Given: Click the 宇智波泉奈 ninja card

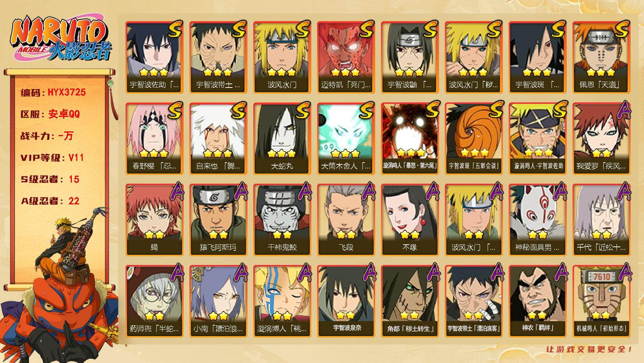Looking at the screenshot, I should click(x=345, y=301).
